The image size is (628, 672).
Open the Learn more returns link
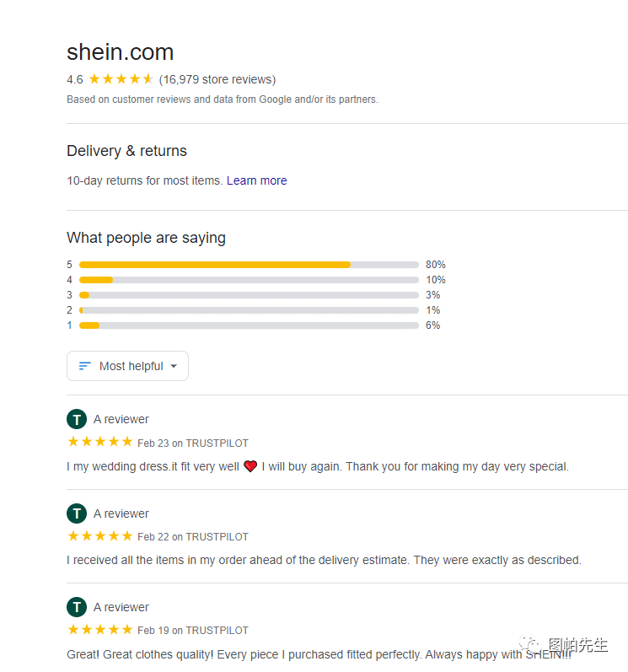(256, 180)
